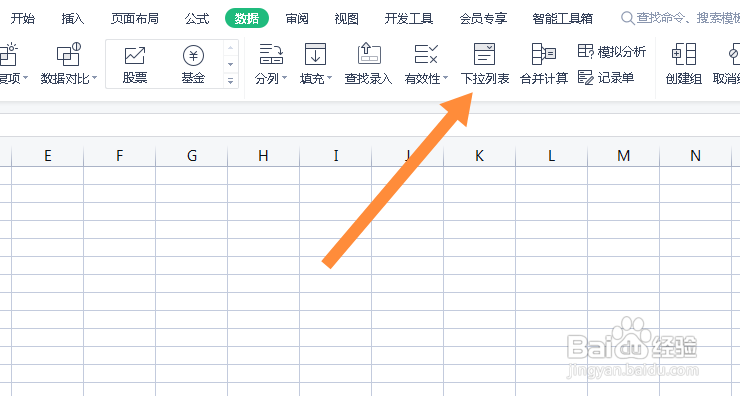Open the 页面布局 tab
Screen dimensions: 740x396
point(135,18)
